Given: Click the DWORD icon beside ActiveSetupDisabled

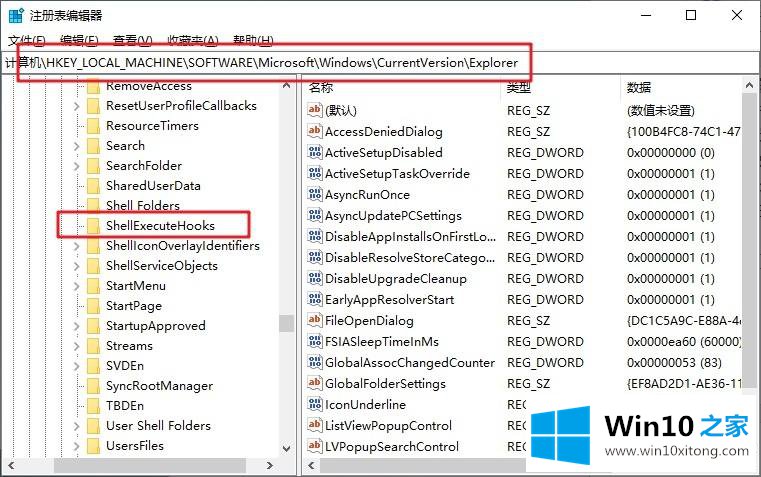Looking at the screenshot, I should [314, 152].
